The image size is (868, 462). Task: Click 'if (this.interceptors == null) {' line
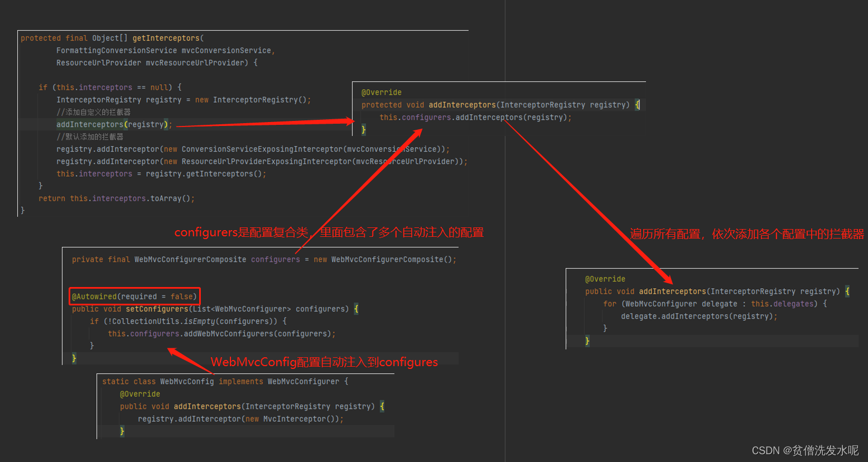(110, 87)
